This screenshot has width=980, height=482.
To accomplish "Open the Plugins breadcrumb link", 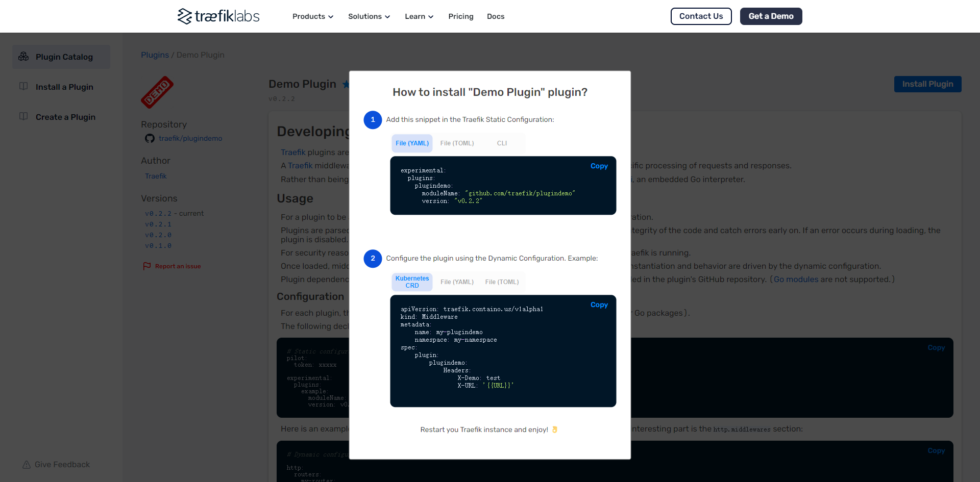I will [x=155, y=55].
